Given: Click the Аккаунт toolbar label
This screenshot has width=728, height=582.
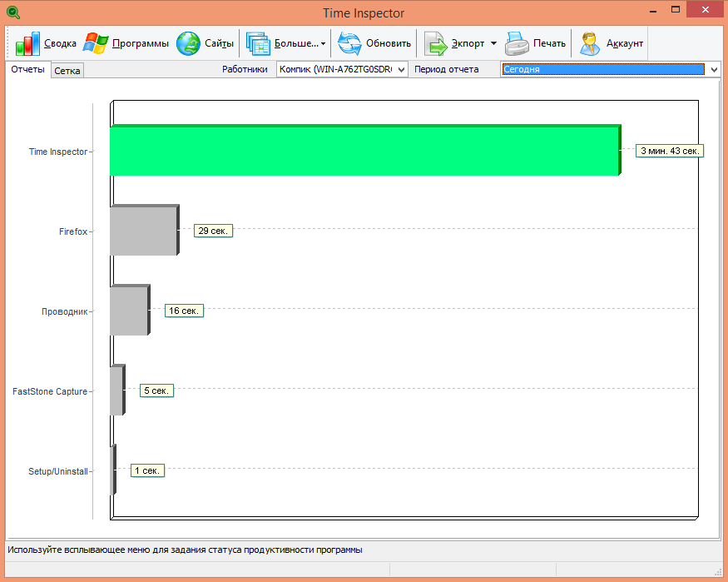Looking at the screenshot, I should [625, 43].
